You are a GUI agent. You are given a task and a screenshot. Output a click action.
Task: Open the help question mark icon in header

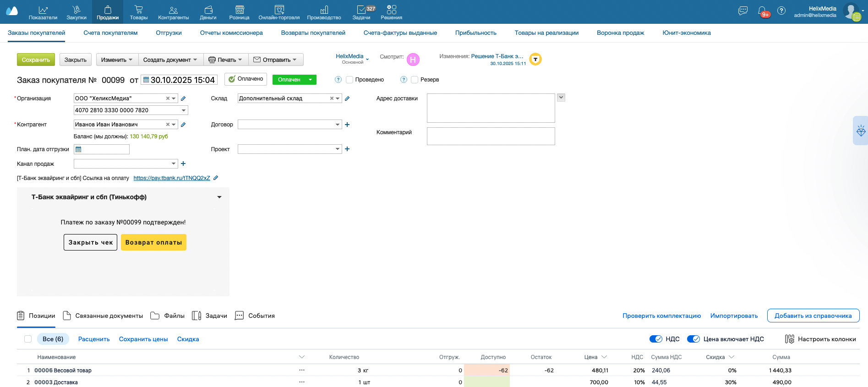pyautogui.click(x=781, y=11)
